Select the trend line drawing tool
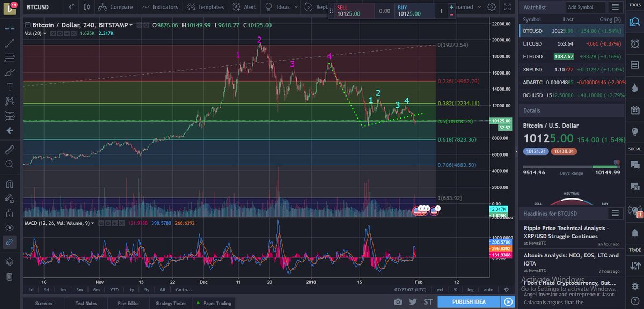The image size is (644, 309). [9, 43]
